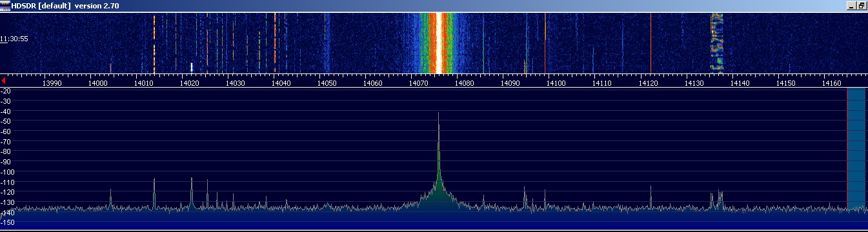Click the multicolored digital signal near 14135

pyautogui.click(x=716, y=42)
